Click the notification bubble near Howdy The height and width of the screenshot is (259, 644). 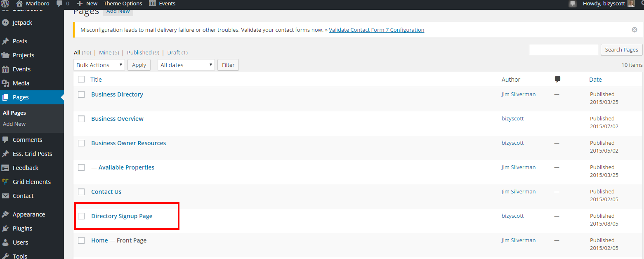[572, 4]
